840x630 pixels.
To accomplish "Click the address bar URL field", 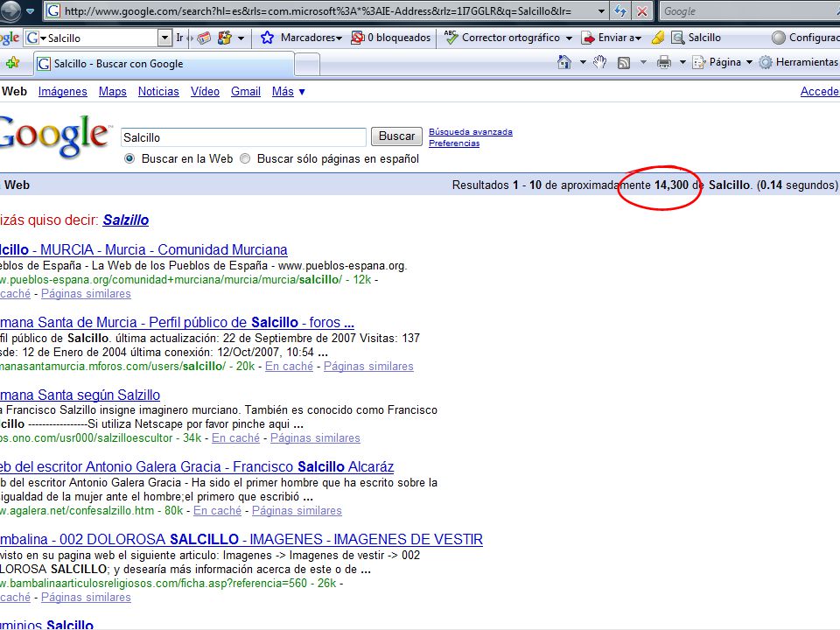I will 320,10.
